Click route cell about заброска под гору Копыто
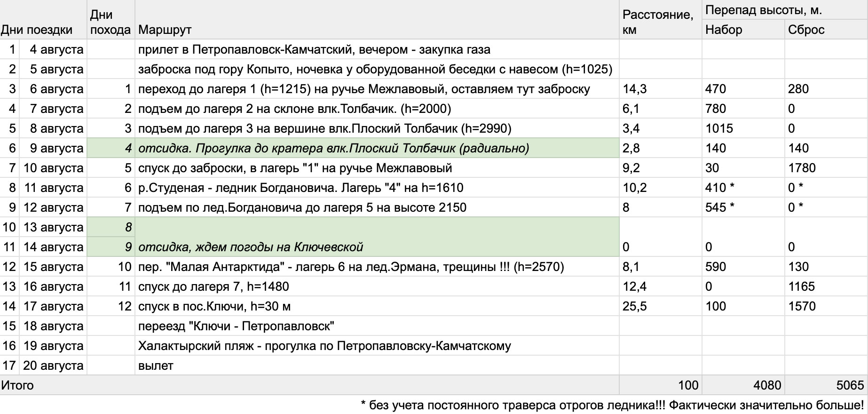This screenshot has width=868, height=414. click(x=377, y=69)
